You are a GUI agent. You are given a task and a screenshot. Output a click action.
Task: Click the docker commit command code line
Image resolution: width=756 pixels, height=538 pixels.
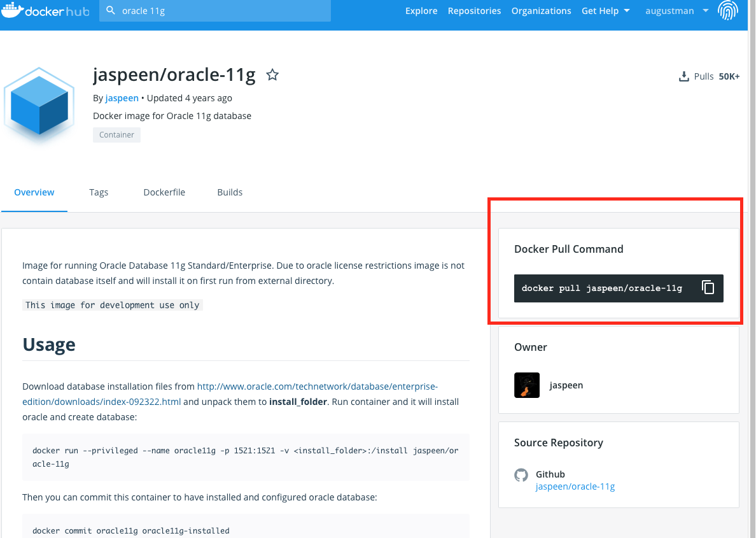click(x=130, y=531)
